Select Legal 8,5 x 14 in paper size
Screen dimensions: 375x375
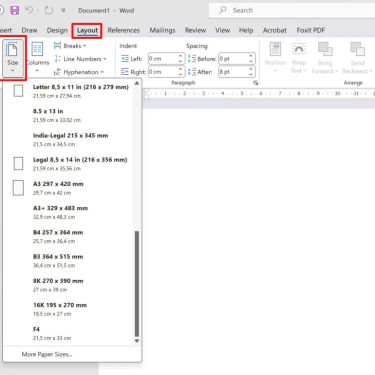point(68,164)
